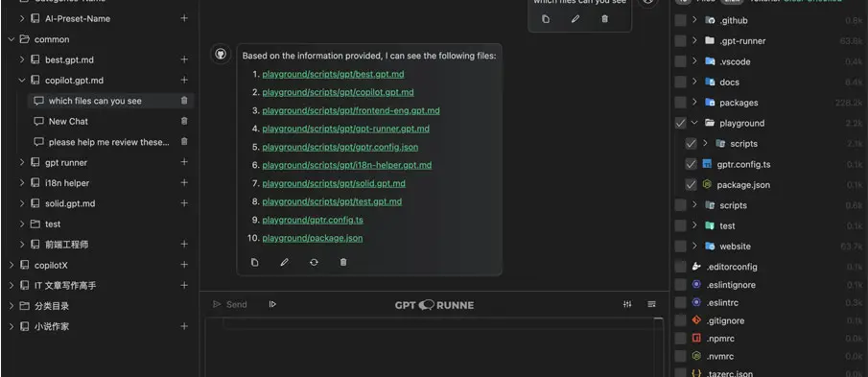
Task: Focus the chat message input box
Action: pyautogui.click(x=434, y=347)
